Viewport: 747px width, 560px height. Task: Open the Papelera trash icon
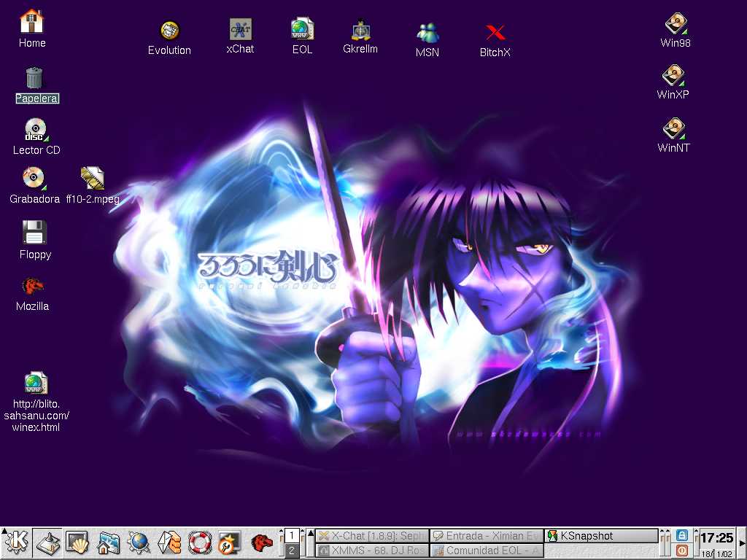pos(34,77)
